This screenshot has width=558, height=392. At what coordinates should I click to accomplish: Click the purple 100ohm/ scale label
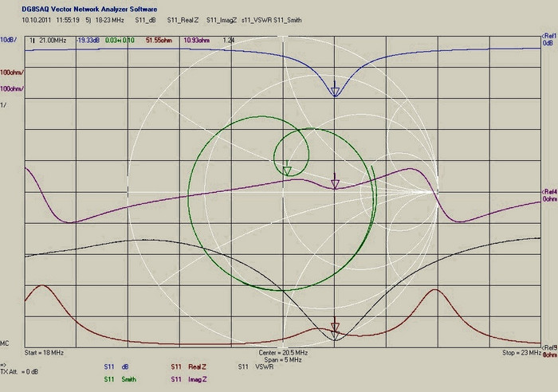(12, 88)
